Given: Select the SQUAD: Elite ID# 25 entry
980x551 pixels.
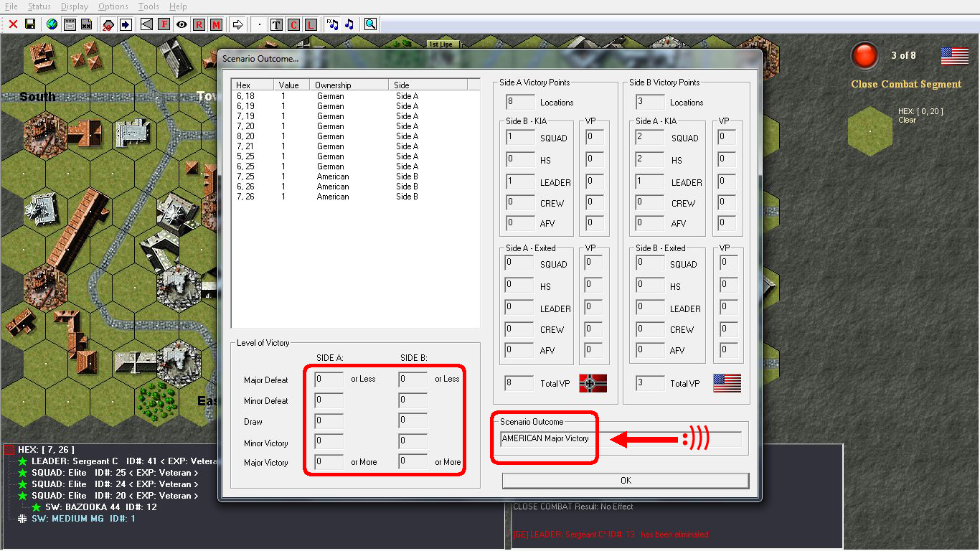Looking at the screenshot, I should (115, 473).
